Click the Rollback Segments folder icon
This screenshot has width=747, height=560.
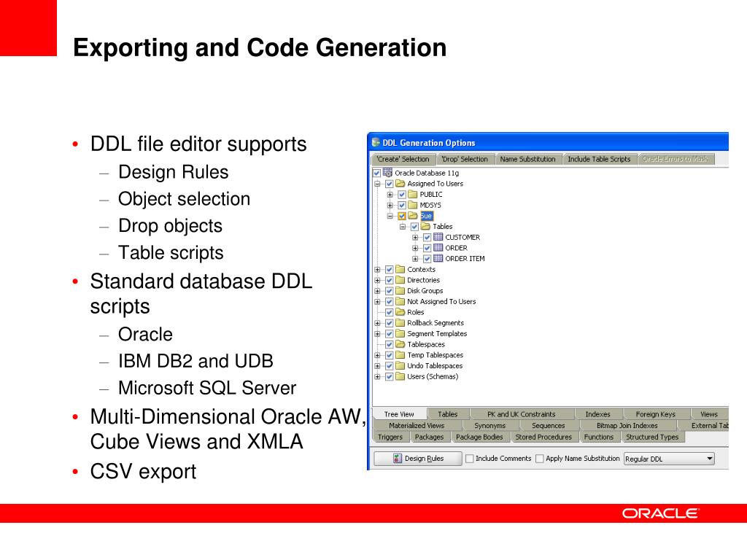coord(400,323)
